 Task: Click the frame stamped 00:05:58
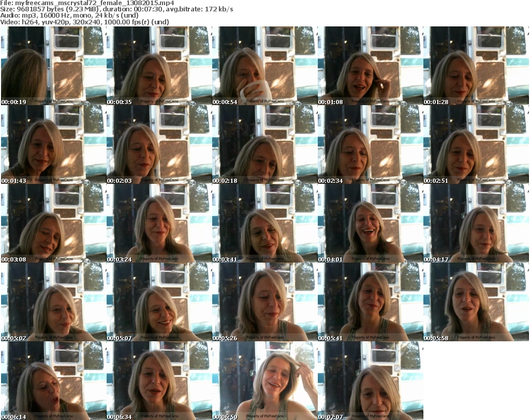pyautogui.click(x=476, y=302)
